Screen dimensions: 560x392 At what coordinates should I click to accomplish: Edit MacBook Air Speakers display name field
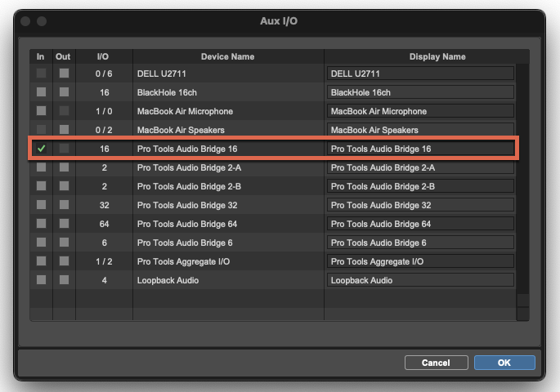(420, 130)
